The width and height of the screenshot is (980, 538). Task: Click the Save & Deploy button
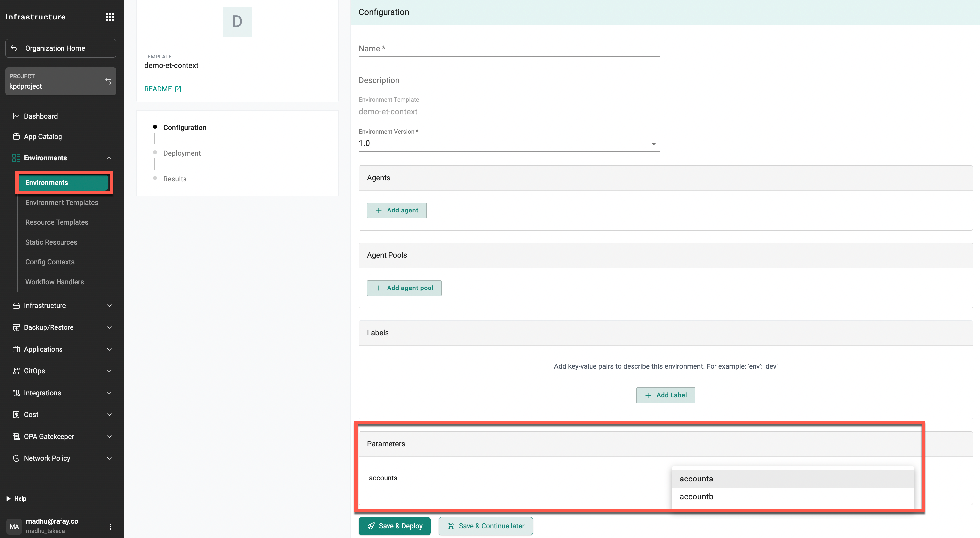pyautogui.click(x=394, y=526)
